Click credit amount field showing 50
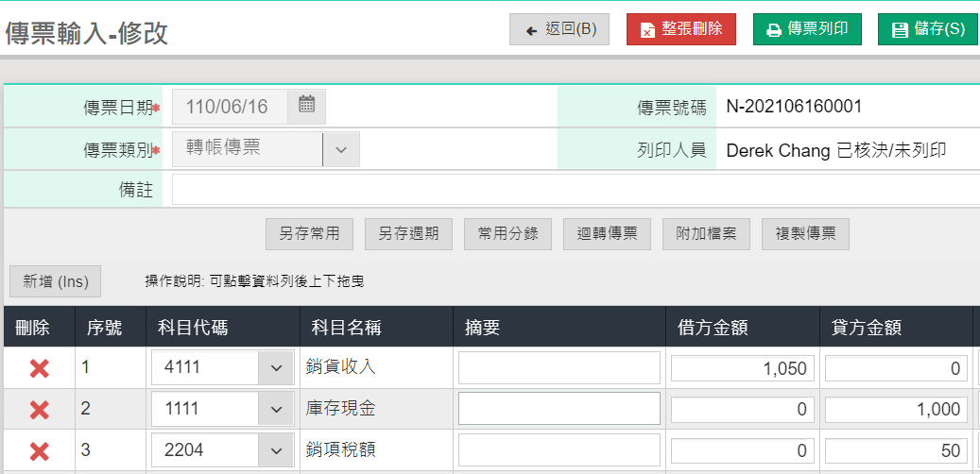980x474 pixels. [895, 450]
